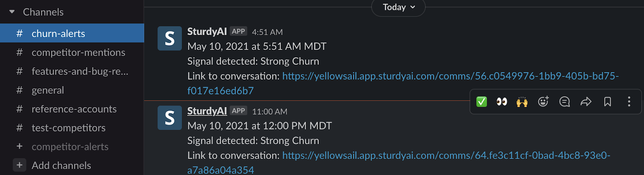Screen dimensions: 644x175
Task: Reply in thread using speech bubble icon
Action: click(x=565, y=102)
